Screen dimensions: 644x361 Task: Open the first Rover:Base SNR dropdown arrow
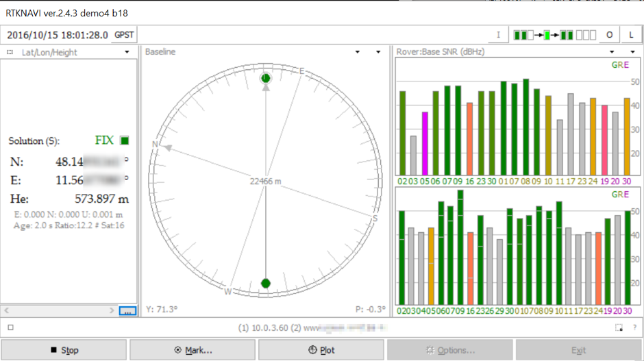pos(613,52)
